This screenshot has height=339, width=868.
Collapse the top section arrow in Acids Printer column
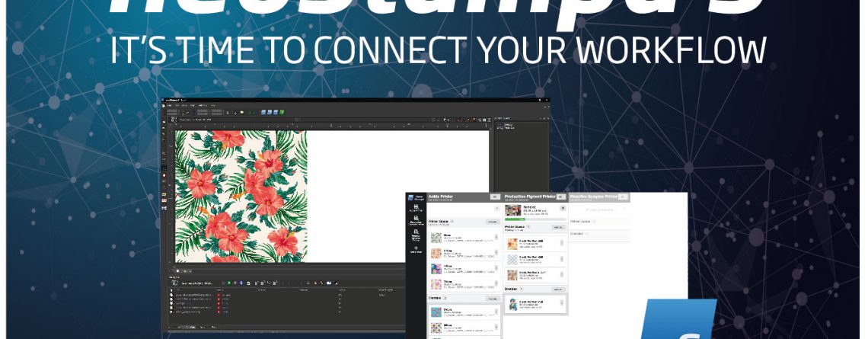[497, 208]
